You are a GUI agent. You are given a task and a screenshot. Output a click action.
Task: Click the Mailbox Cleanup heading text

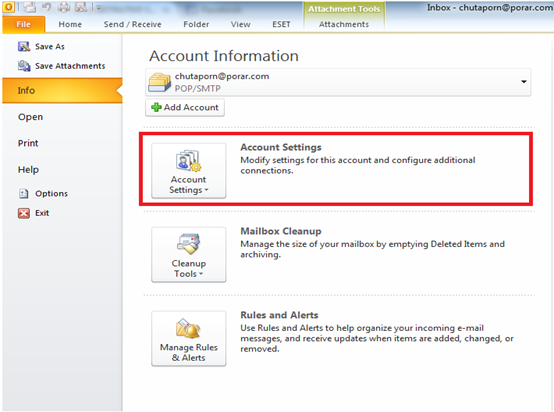(x=281, y=231)
